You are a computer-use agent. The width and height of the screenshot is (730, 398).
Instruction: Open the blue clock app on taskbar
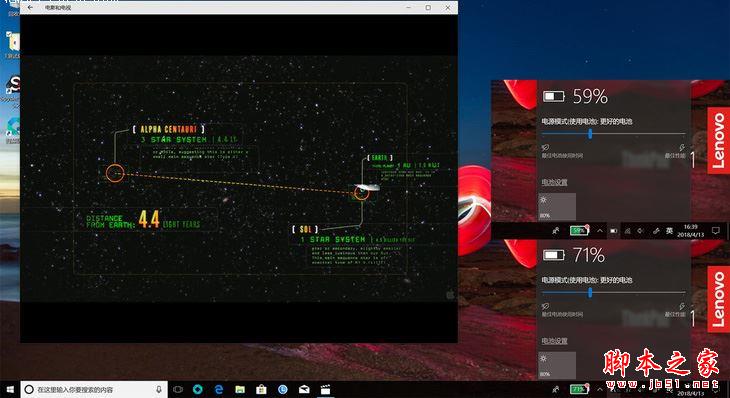(283, 389)
